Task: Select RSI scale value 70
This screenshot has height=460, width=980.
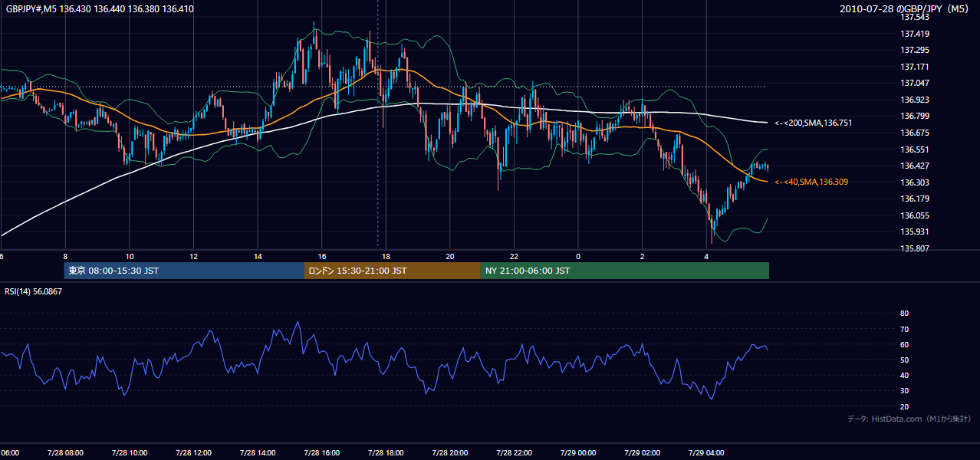Action: tap(905, 329)
